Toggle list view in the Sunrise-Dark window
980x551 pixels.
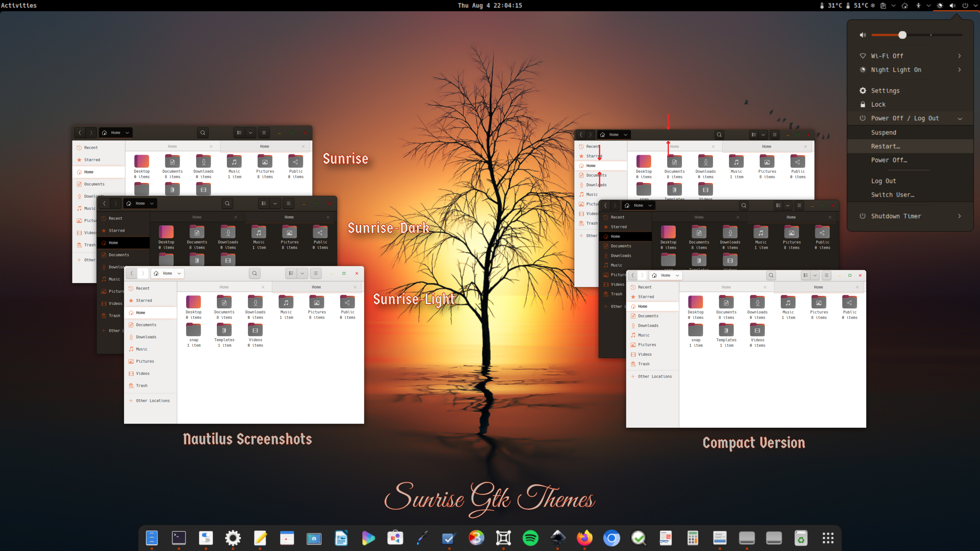click(x=264, y=203)
